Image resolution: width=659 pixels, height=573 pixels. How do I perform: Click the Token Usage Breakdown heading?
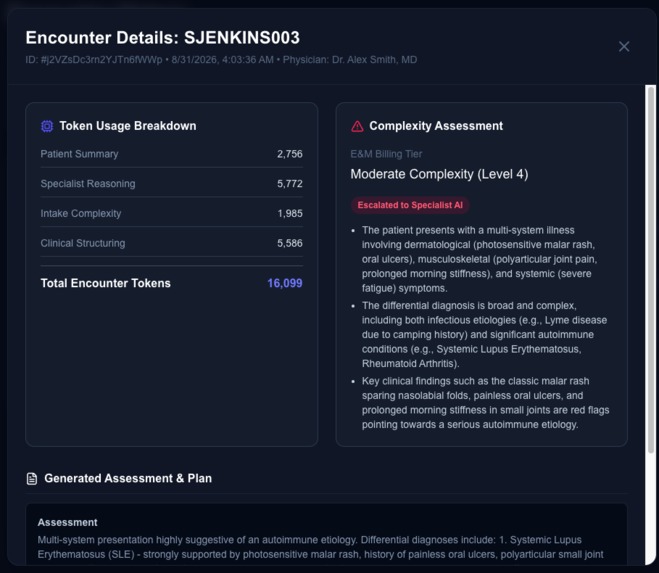point(128,126)
